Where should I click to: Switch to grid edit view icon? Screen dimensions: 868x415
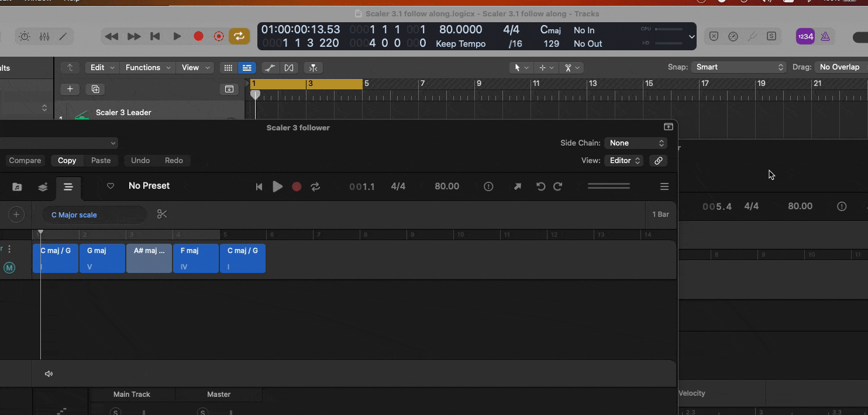tap(229, 68)
